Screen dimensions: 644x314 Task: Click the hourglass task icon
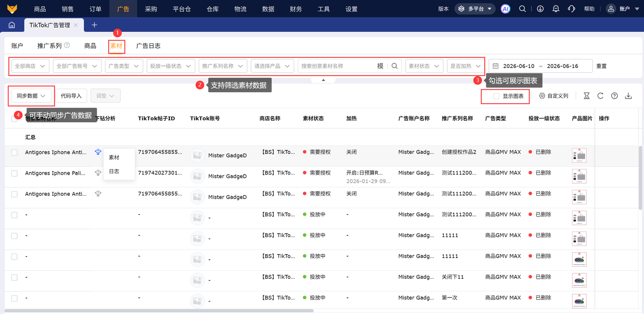pos(587,96)
